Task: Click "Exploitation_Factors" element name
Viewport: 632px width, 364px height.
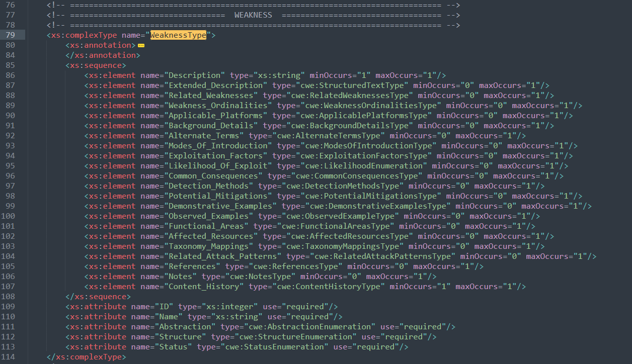Action: coord(215,156)
